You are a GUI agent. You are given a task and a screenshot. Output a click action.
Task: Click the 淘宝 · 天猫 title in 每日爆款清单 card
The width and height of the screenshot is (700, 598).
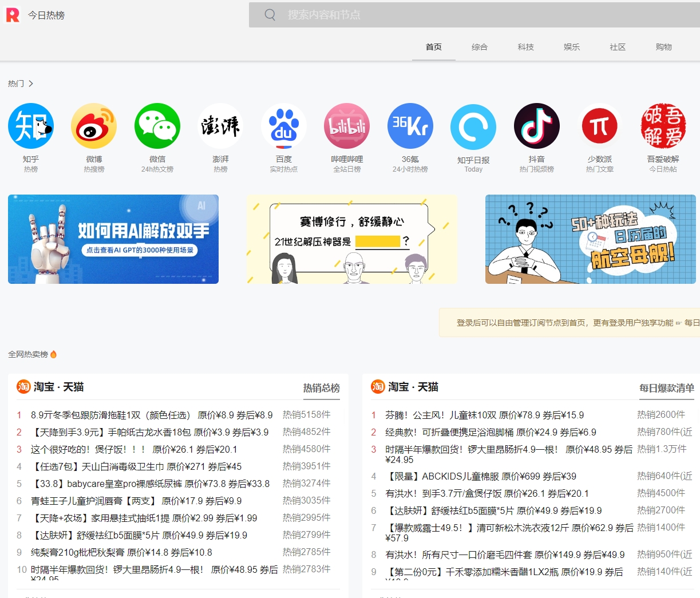click(413, 387)
